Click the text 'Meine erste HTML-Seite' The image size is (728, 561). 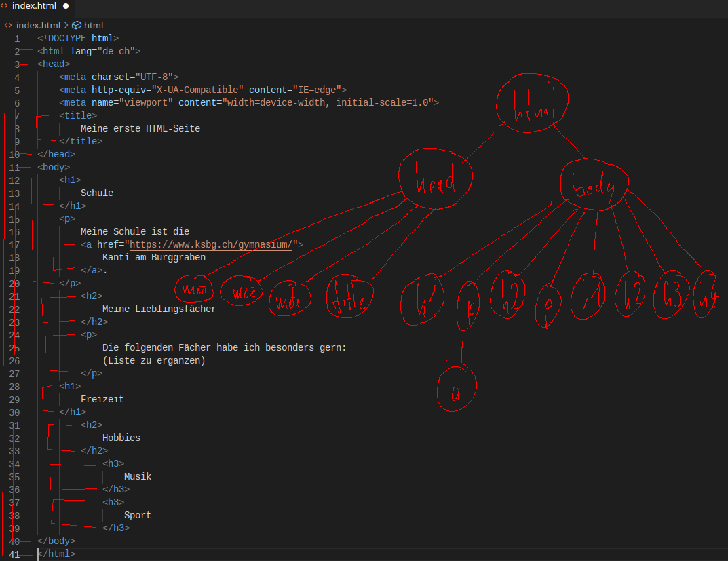point(140,128)
